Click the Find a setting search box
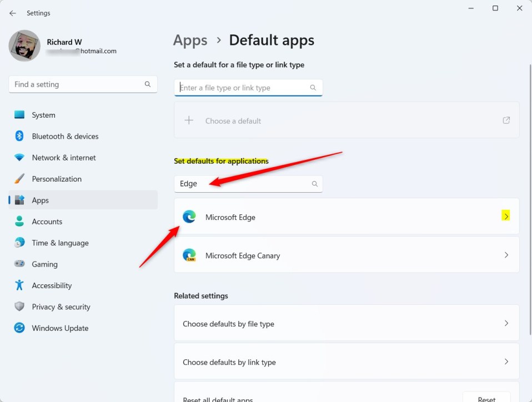The height and width of the screenshot is (402, 532). [83, 84]
